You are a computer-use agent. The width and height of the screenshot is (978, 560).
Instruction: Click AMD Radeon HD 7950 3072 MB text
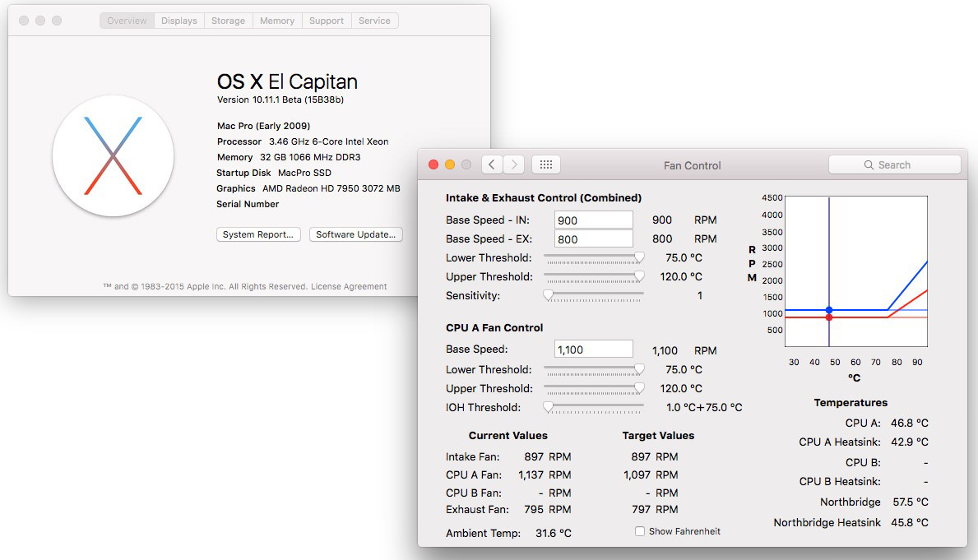331,188
